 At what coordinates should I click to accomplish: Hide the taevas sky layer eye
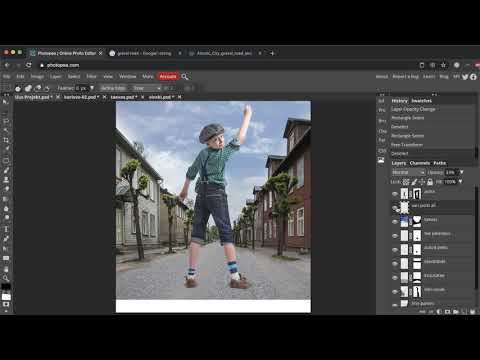tap(395, 222)
